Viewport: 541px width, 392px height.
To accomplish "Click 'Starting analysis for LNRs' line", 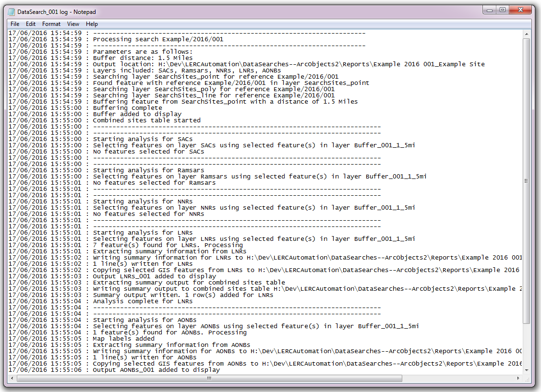I will point(100,232).
